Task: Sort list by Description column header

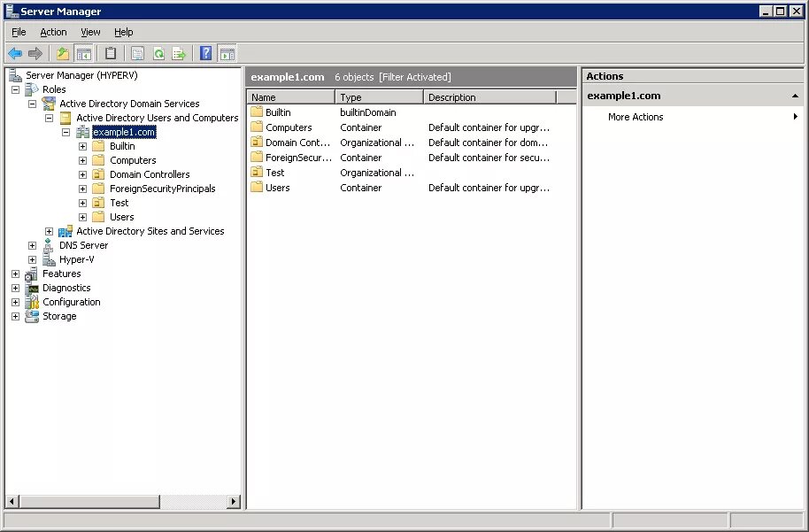Action: (x=489, y=97)
